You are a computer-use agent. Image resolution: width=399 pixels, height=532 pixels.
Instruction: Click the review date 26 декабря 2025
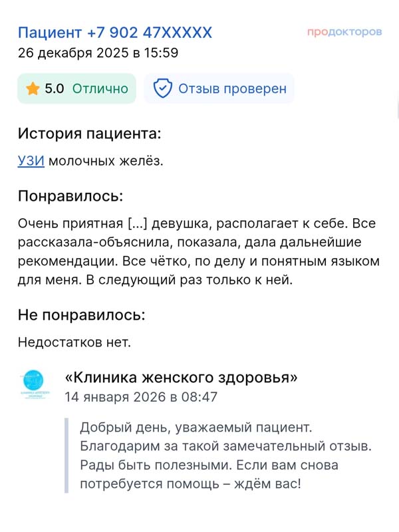(x=98, y=53)
